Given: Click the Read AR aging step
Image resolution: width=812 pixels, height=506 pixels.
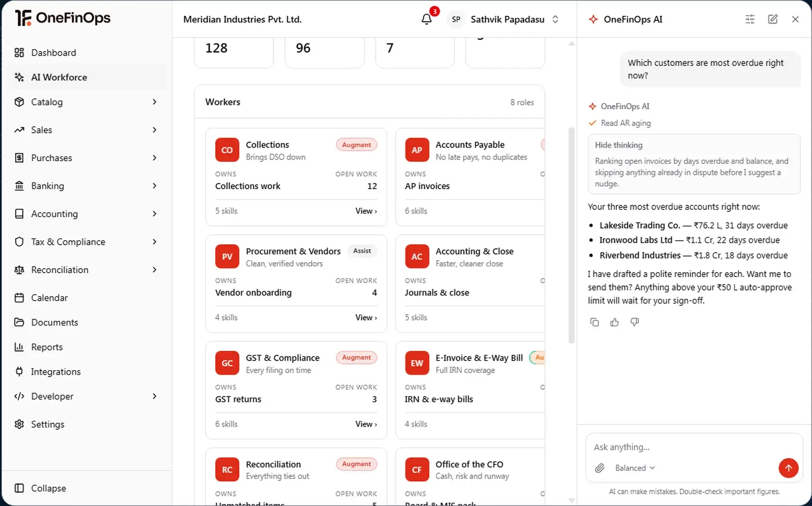Looking at the screenshot, I should coord(620,123).
